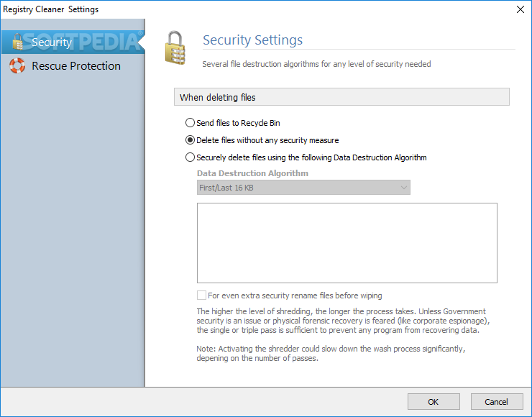Expand the Data Destruction Algorithm dropdown arrow
Screen dimensions: 532x417
click(403, 188)
